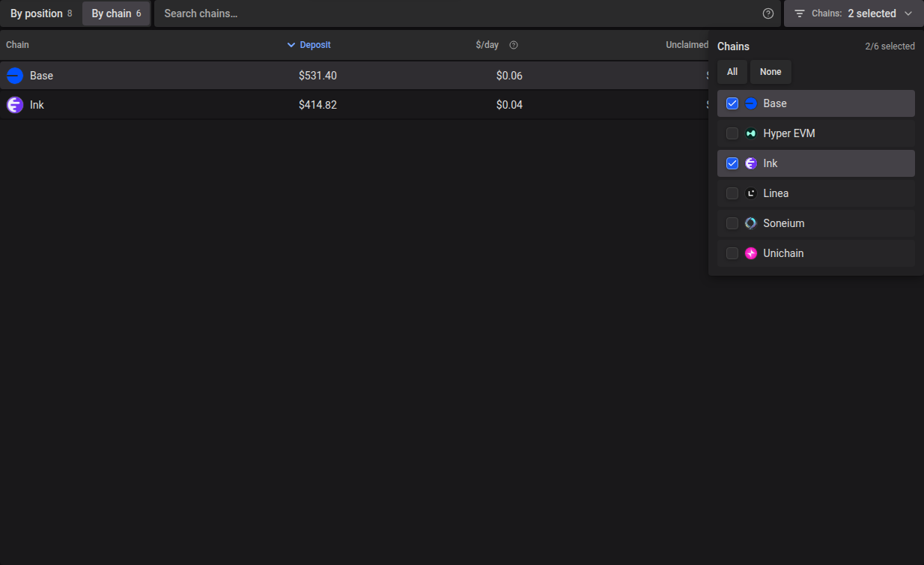
Task: Click the search help question mark icon
Action: [x=768, y=13]
